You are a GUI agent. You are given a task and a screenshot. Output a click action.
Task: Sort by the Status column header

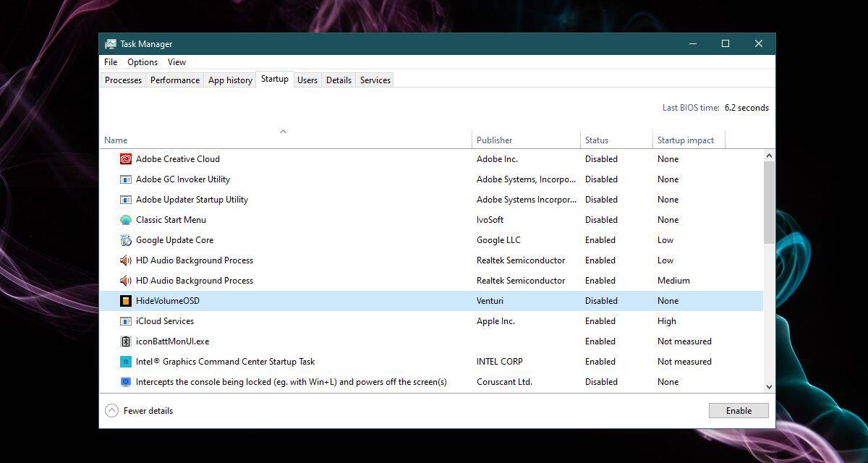click(x=616, y=140)
